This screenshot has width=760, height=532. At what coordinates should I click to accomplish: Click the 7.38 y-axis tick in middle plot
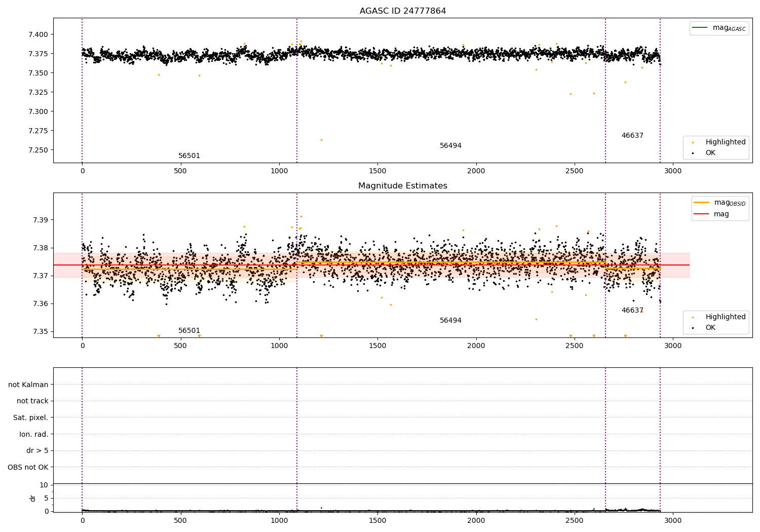41,248
